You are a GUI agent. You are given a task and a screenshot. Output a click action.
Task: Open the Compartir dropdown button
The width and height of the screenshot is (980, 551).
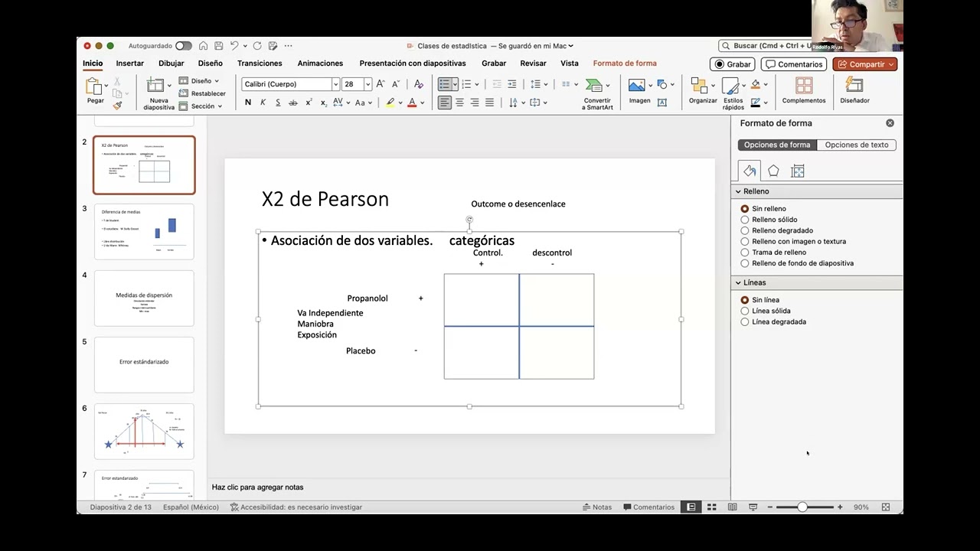coord(865,64)
